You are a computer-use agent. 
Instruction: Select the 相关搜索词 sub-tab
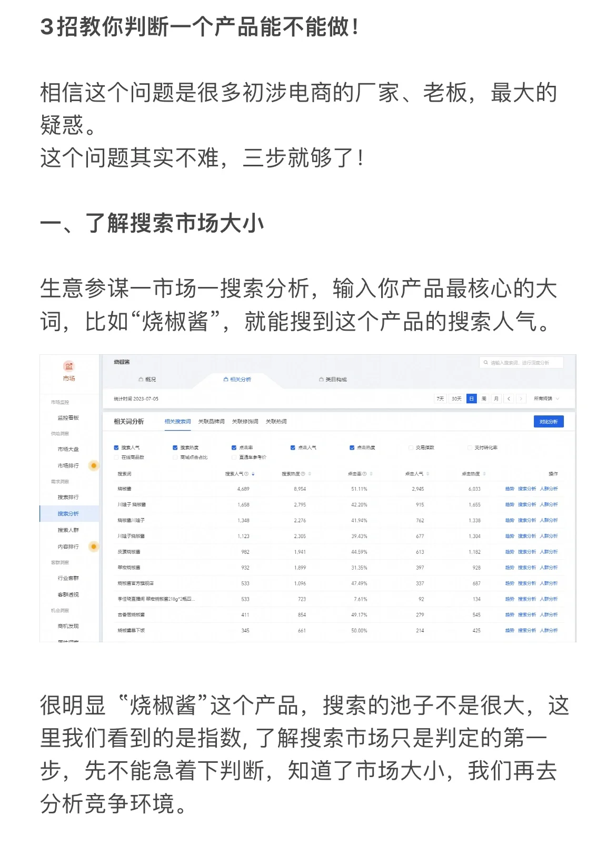(x=177, y=421)
